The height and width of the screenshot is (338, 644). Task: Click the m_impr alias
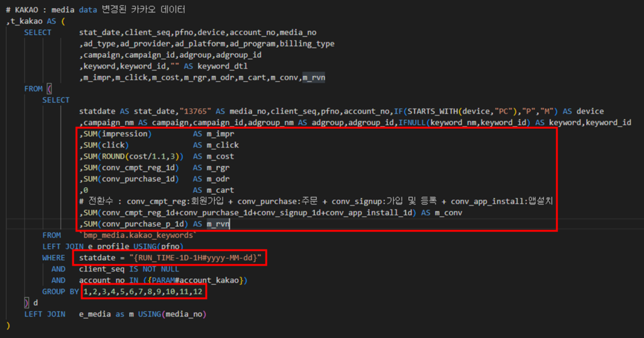pos(220,134)
